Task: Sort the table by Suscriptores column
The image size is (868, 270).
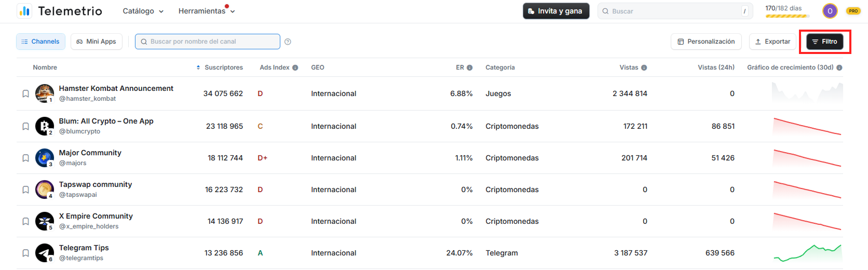Action: [x=220, y=67]
